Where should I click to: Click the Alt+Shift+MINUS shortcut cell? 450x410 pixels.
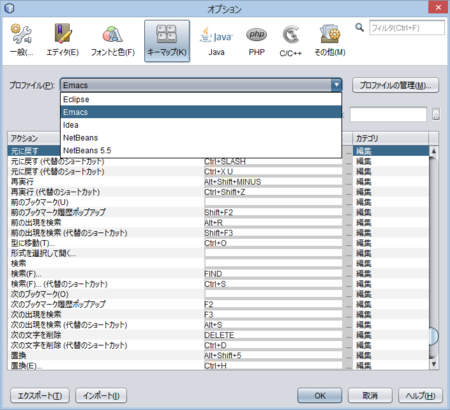(x=273, y=182)
